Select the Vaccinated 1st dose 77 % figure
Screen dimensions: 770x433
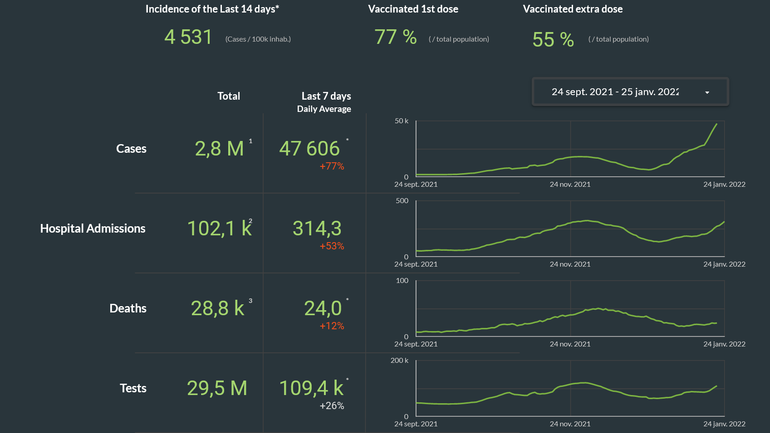pos(395,38)
